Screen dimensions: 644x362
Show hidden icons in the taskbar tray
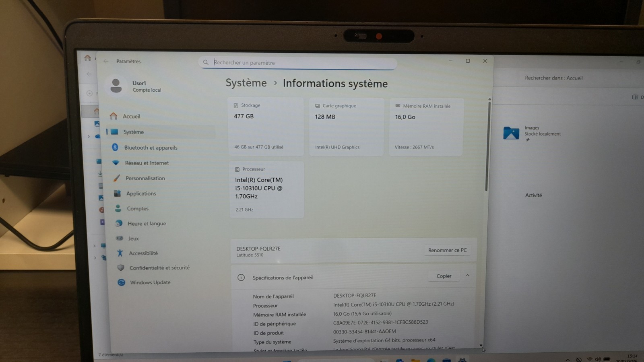(568, 360)
